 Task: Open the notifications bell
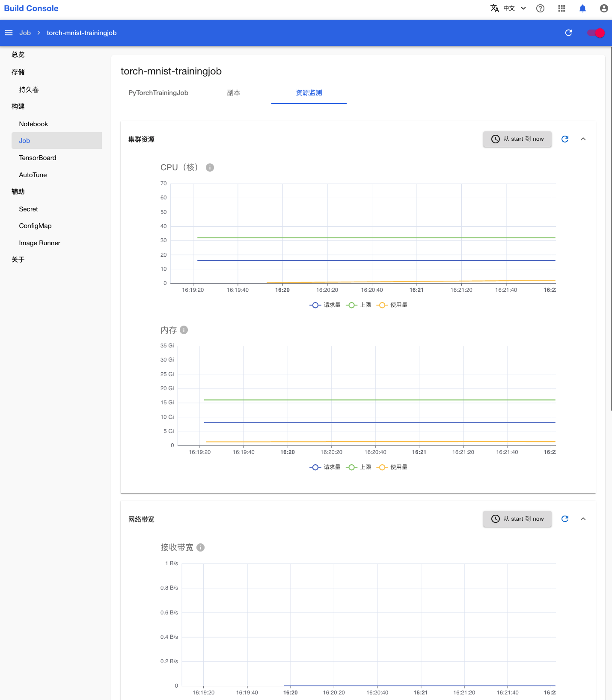[582, 8]
